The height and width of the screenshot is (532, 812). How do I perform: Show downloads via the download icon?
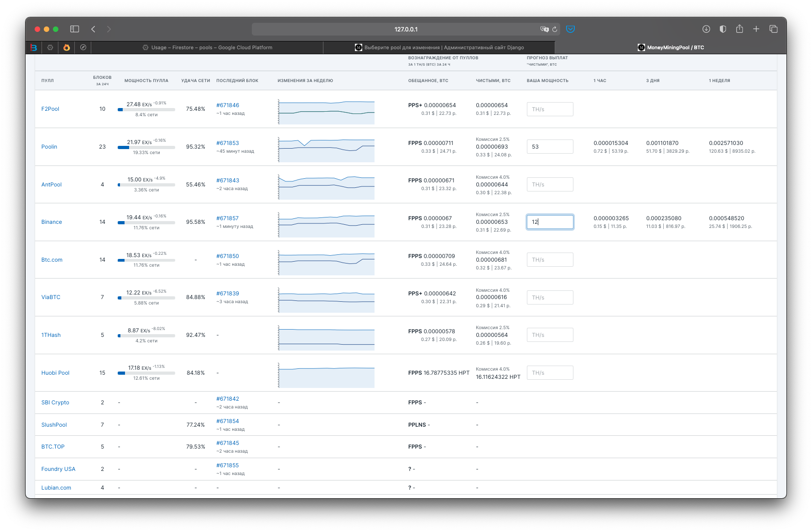(x=706, y=29)
